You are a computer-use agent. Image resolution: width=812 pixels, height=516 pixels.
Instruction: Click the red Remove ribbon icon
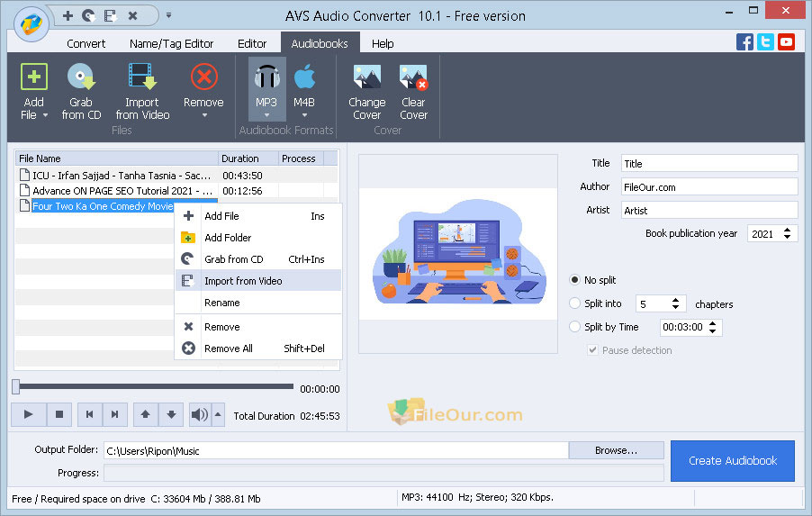pos(204,77)
